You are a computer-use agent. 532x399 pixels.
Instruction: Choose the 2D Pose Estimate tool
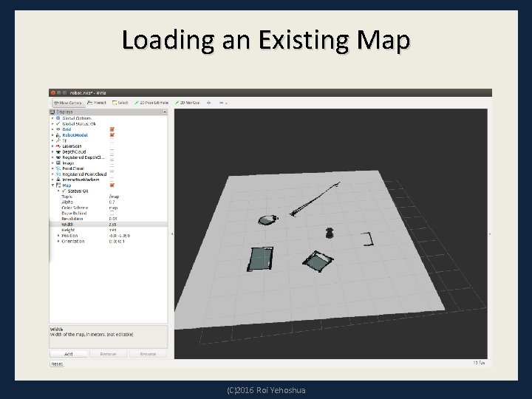(151, 103)
